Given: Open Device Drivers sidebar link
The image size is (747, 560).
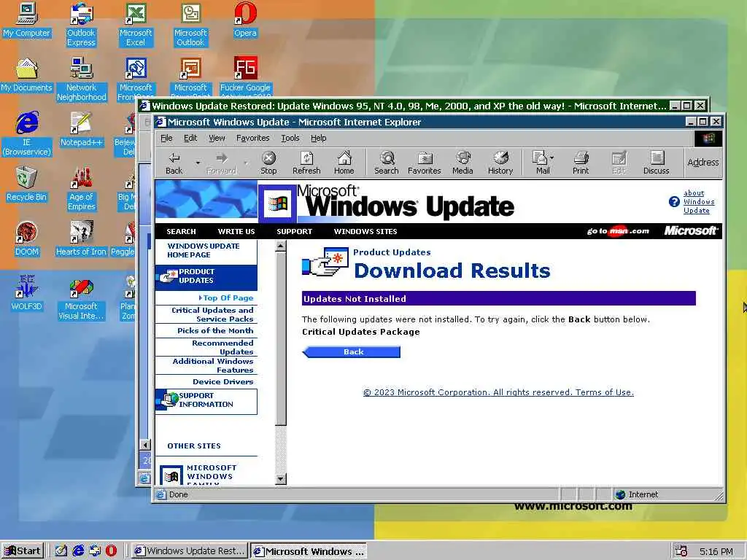Looking at the screenshot, I should click(x=223, y=382).
